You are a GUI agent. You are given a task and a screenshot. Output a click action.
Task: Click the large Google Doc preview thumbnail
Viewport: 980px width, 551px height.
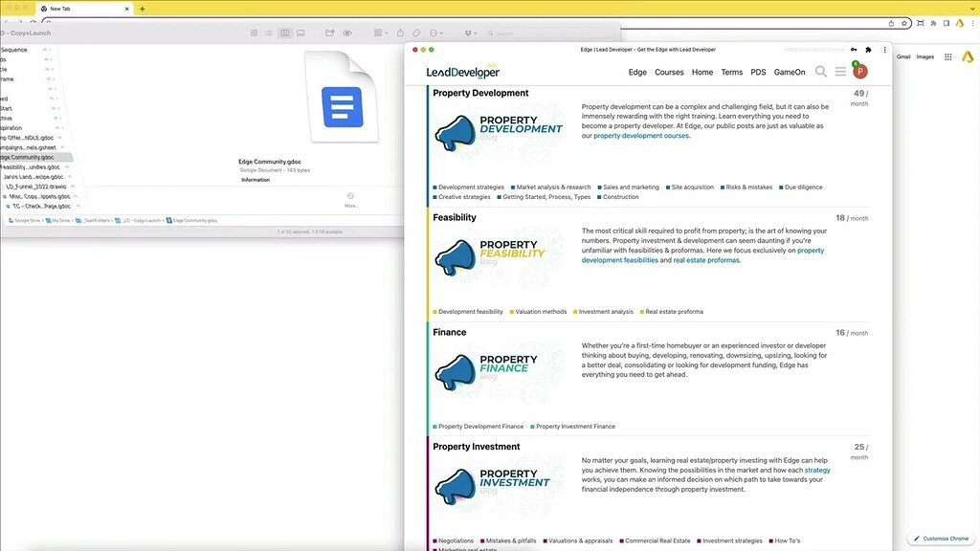tap(342, 97)
